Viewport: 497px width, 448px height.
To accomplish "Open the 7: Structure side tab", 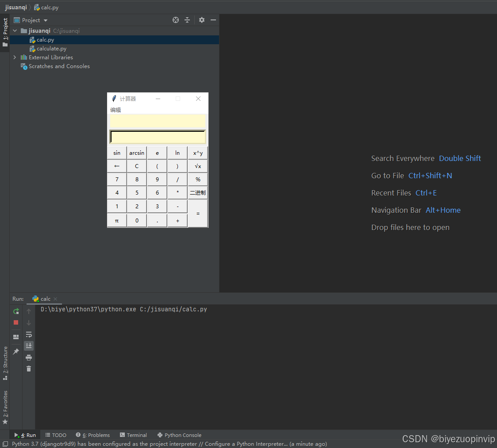I will pos(5,363).
